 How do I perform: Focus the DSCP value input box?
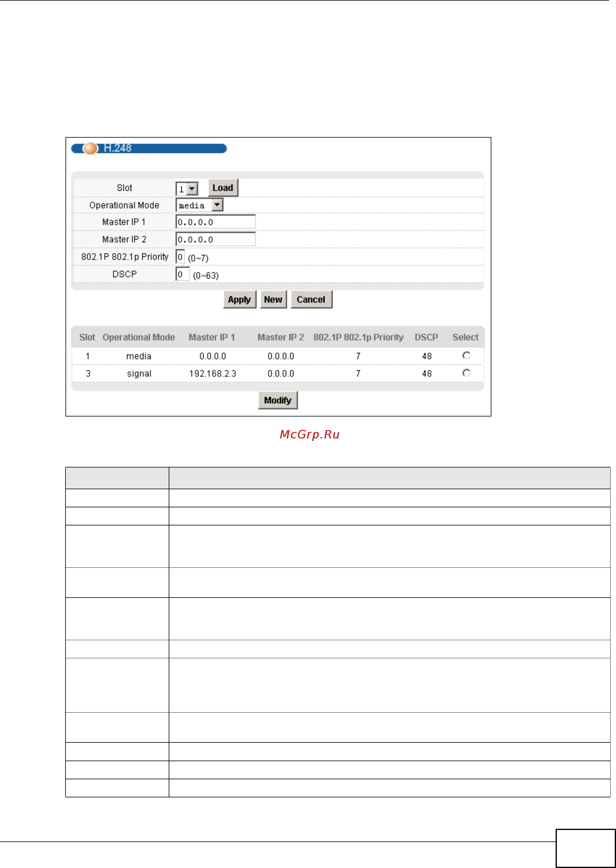tap(182, 274)
